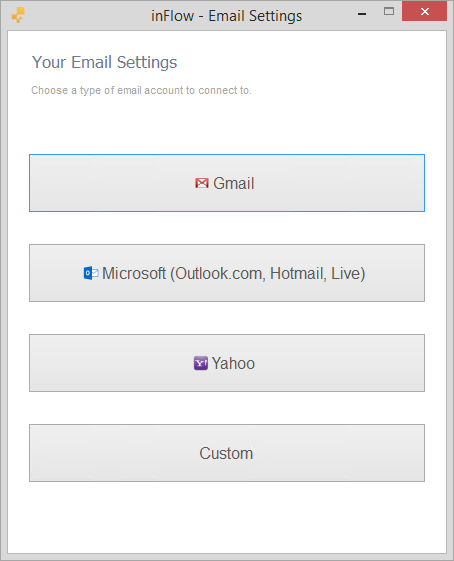
Task: Minimize the Email Settings window
Action: coord(362,14)
